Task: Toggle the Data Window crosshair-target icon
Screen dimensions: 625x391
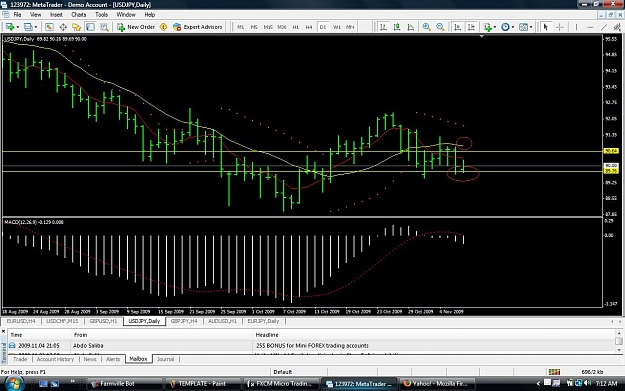Action: [x=63, y=27]
